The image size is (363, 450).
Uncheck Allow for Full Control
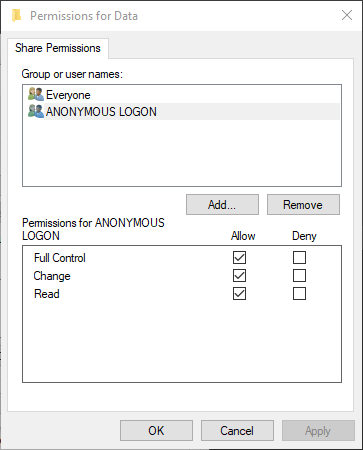[239, 257]
